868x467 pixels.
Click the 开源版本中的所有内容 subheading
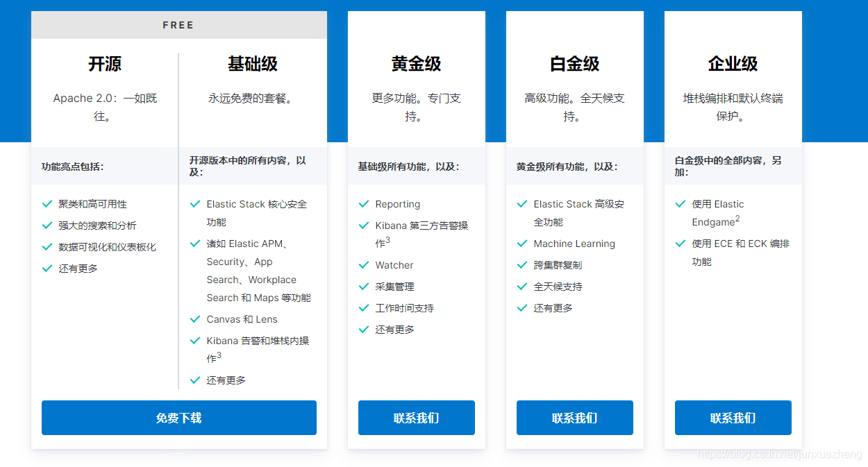(x=247, y=166)
